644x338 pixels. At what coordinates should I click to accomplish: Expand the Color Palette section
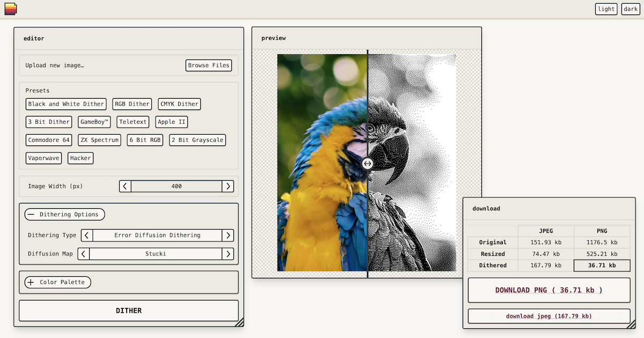[57, 282]
